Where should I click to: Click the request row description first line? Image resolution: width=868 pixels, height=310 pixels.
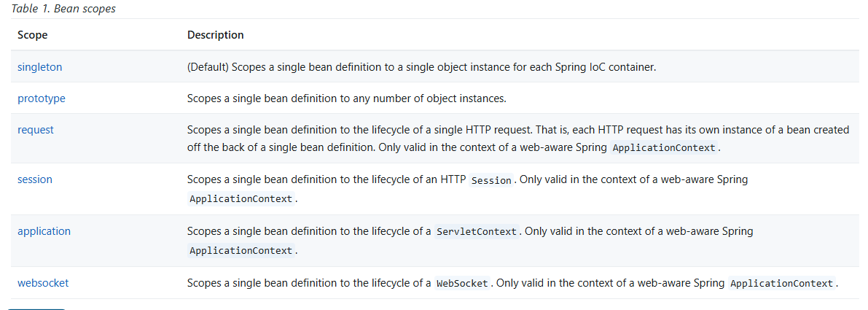(x=517, y=130)
